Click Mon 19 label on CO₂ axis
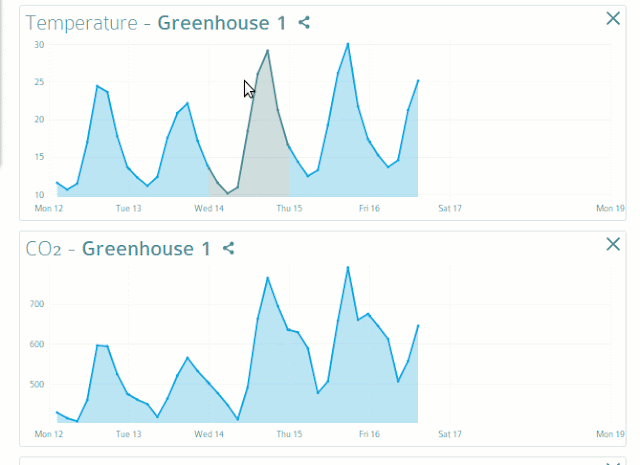 coord(610,435)
